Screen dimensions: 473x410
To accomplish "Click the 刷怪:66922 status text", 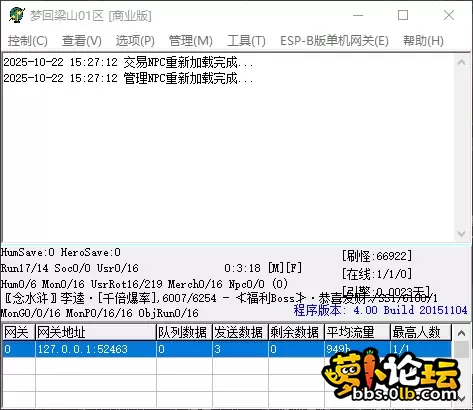I will (377, 256).
